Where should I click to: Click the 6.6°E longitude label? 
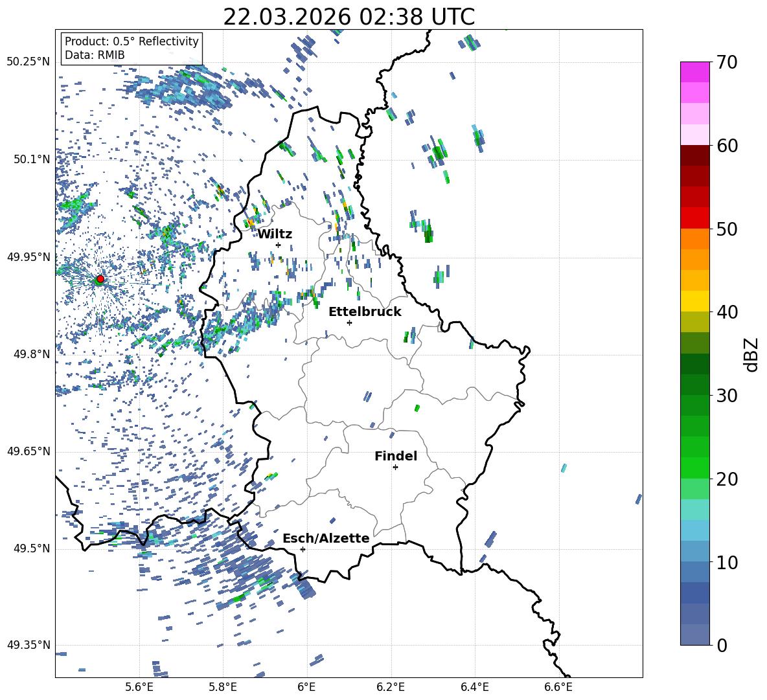[558, 687]
